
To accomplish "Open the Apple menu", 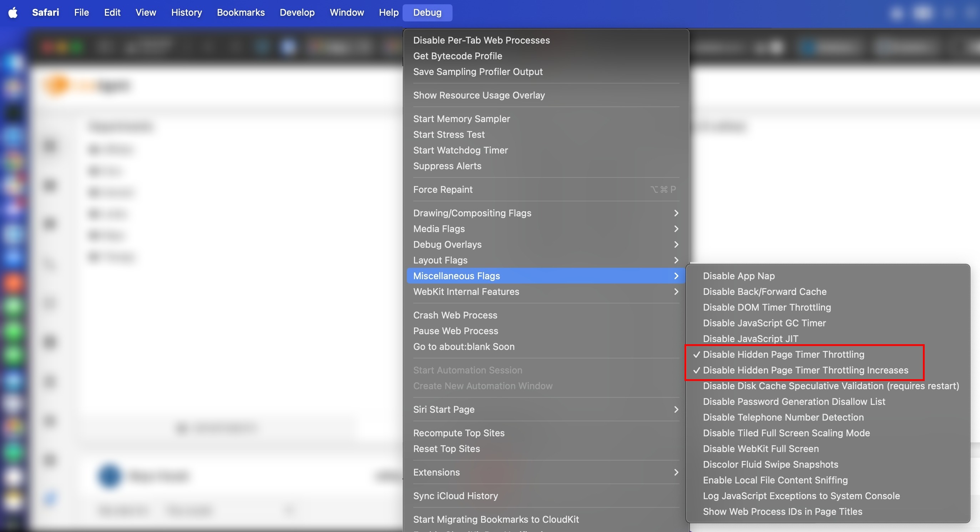I will [13, 12].
